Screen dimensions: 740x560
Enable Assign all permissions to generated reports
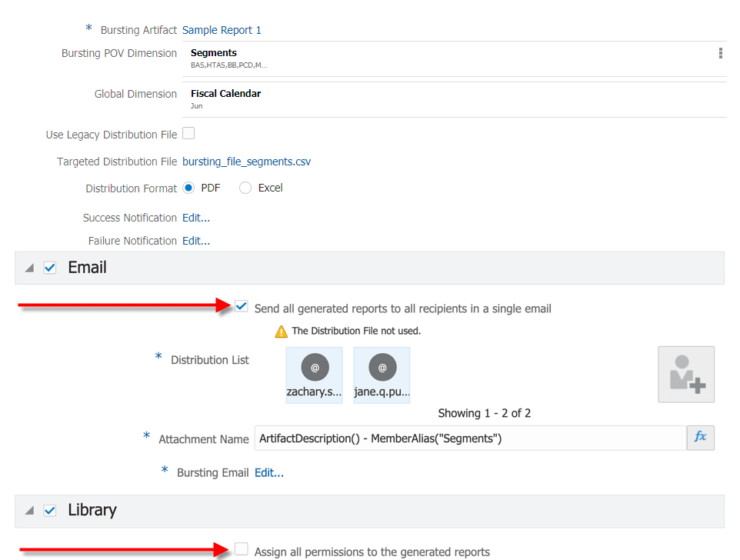(x=242, y=549)
